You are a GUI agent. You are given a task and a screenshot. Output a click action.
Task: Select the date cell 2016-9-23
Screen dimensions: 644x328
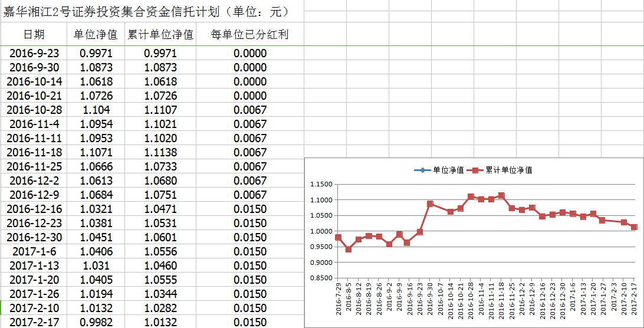point(34,53)
